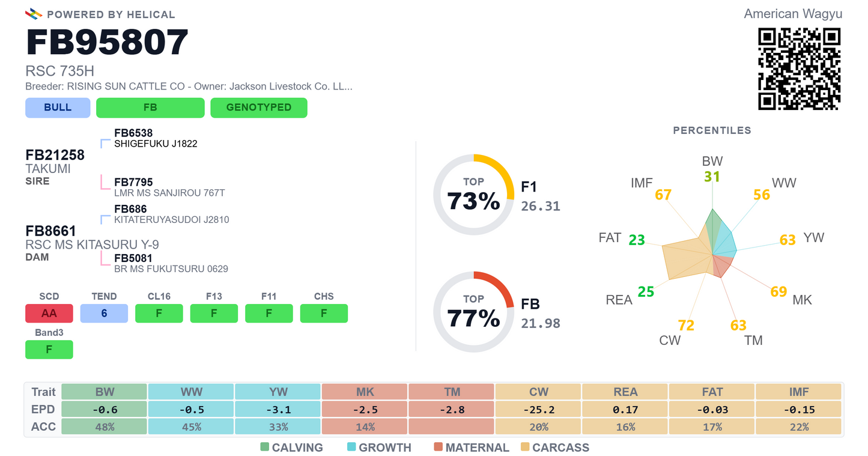
Task: Select the GENOTYPED badge
Action: 259,108
